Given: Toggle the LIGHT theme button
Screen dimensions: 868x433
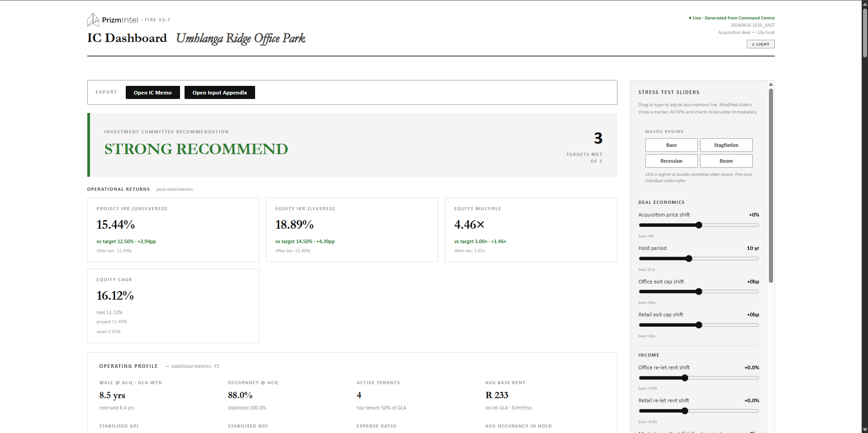Looking at the screenshot, I should pyautogui.click(x=760, y=44).
